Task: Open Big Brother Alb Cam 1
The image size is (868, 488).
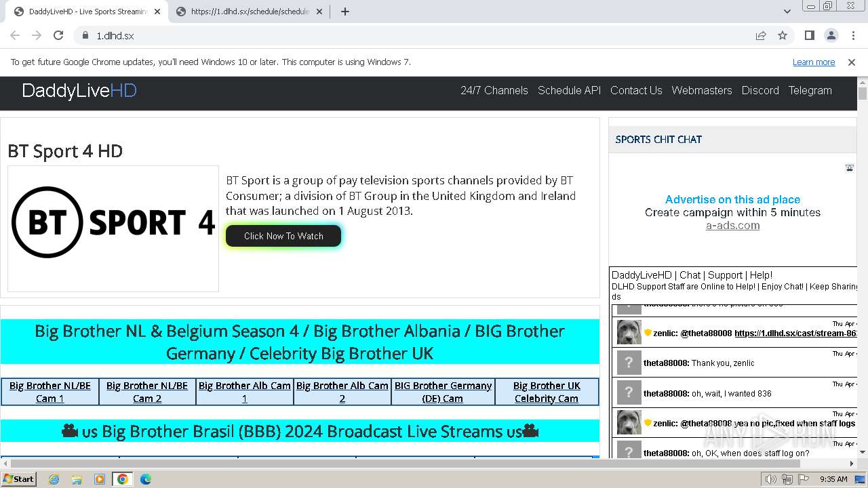Action: click(x=245, y=392)
